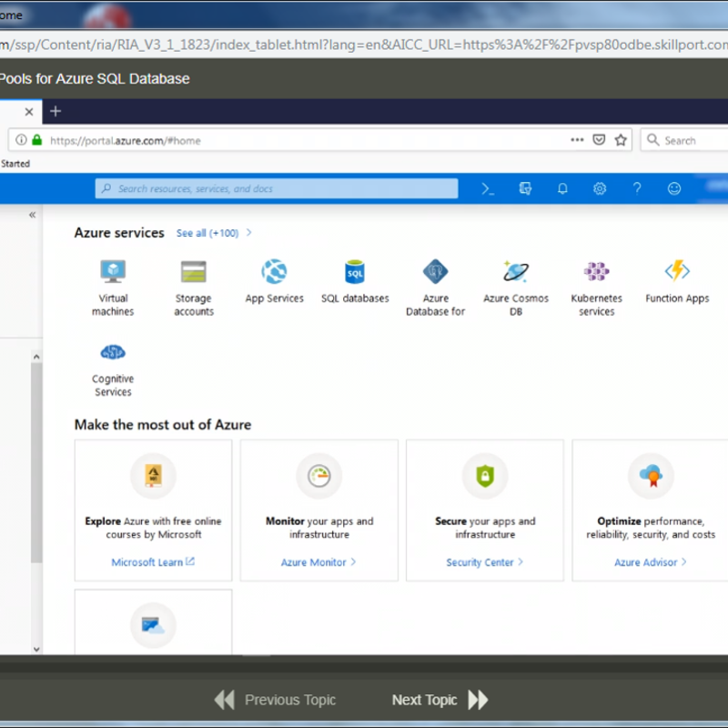This screenshot has width=728, height=728.
Task: Click Firefox Search box
Action: 684,140
